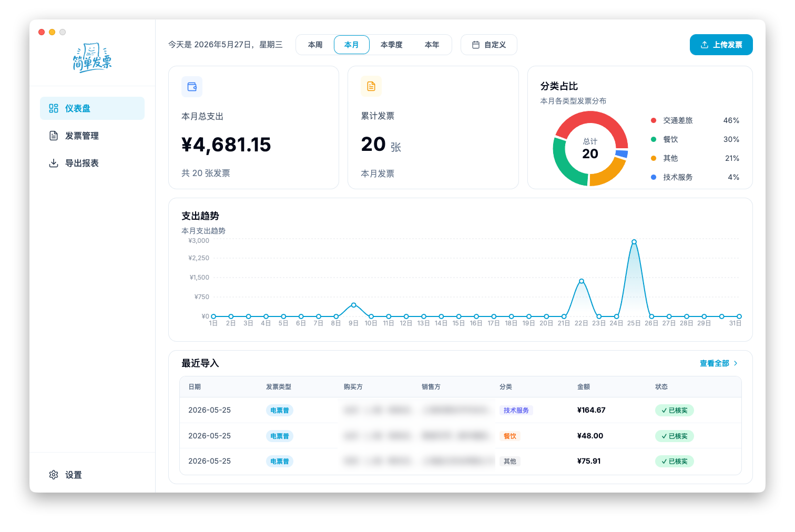Click the settings gear icon

pyautogui.click(x=54, y=475)
